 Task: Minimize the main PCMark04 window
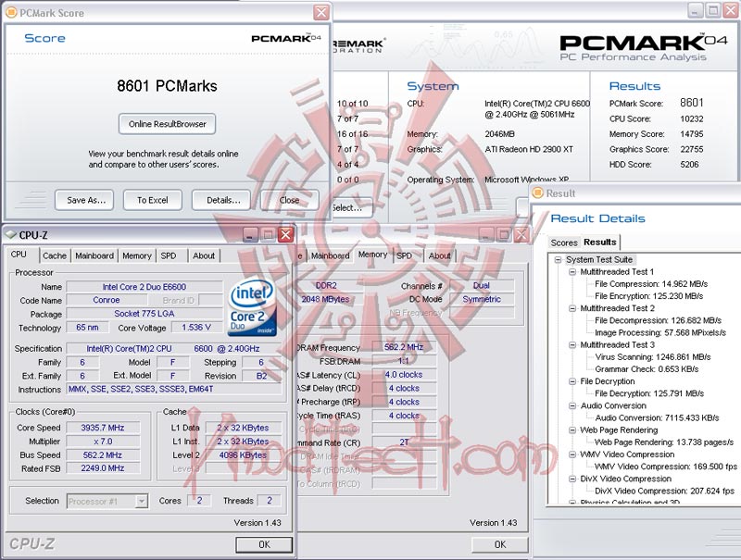[696, 10]
